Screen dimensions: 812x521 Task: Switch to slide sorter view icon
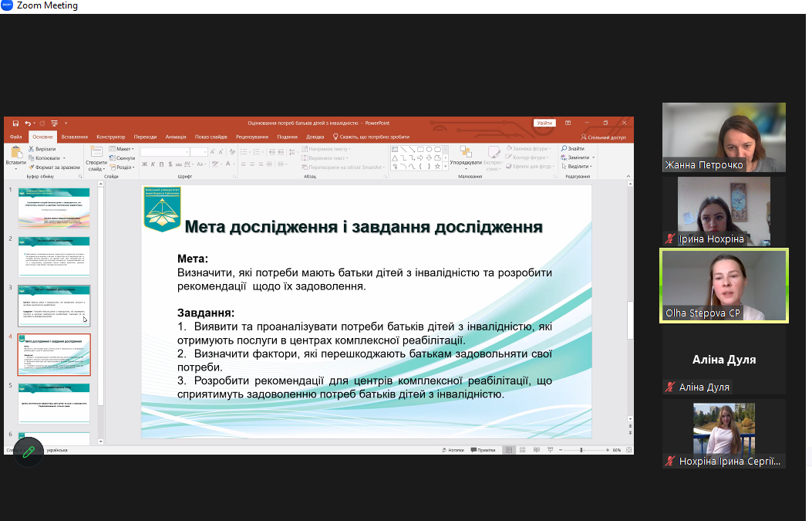click(523, 450)
